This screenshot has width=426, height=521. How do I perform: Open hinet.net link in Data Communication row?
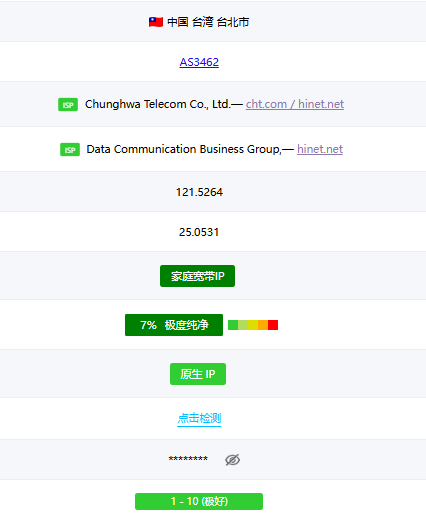(x=320, y=149)
